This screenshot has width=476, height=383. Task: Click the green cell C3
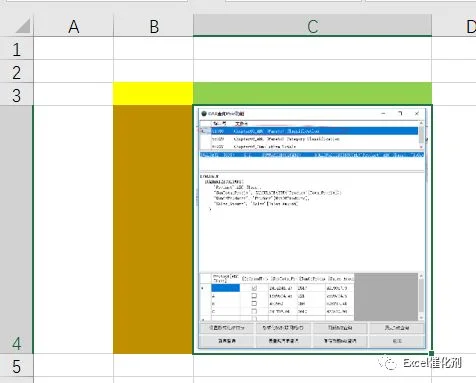click(312, 94)
